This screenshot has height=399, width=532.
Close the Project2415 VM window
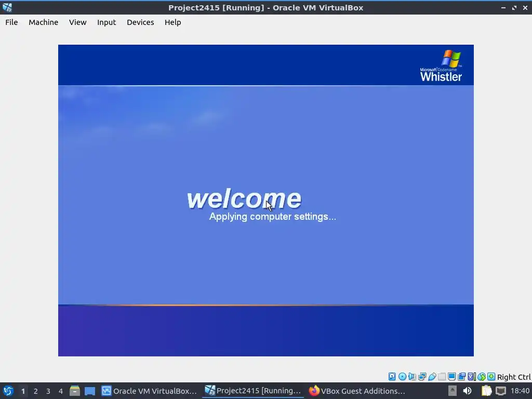(525, 7)
